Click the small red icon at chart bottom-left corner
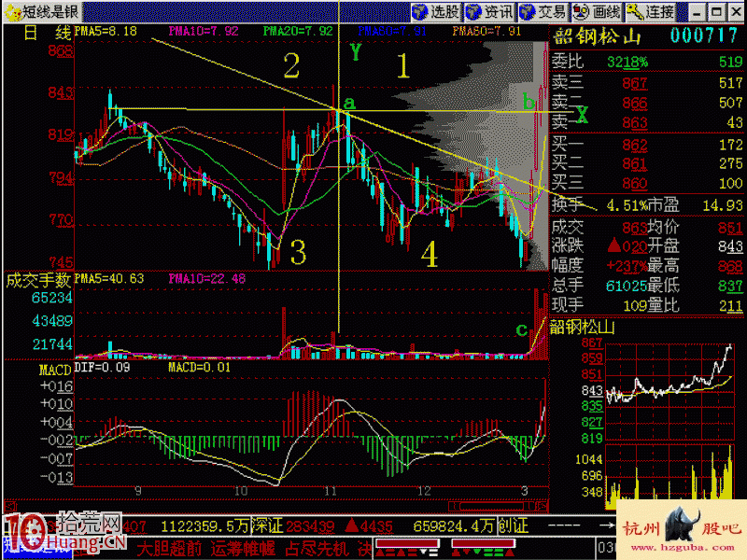The image size is (747, 560). point(10,506)
